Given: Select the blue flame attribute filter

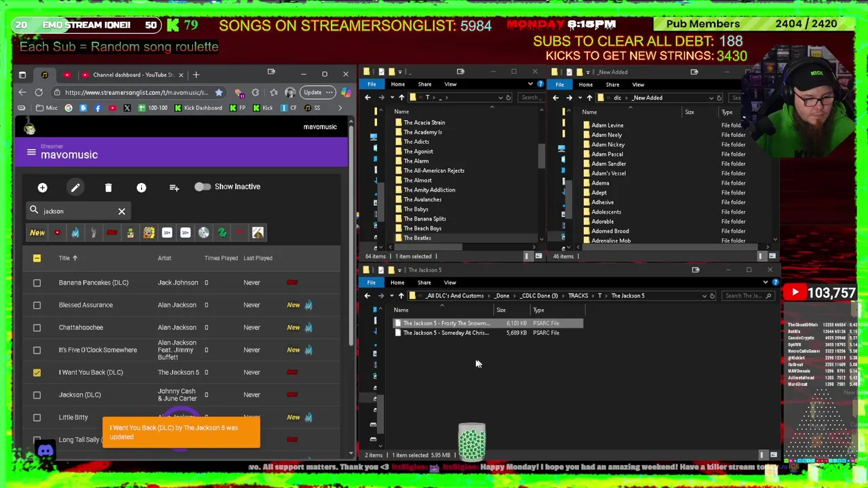Looking at the screenshot, I should pyautogui.click(x=75, y=232).
